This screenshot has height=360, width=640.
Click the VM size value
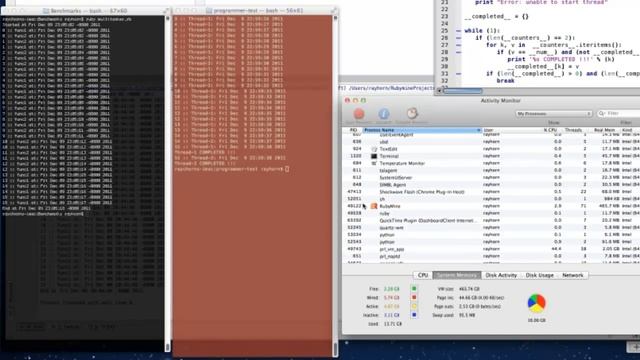469,289
